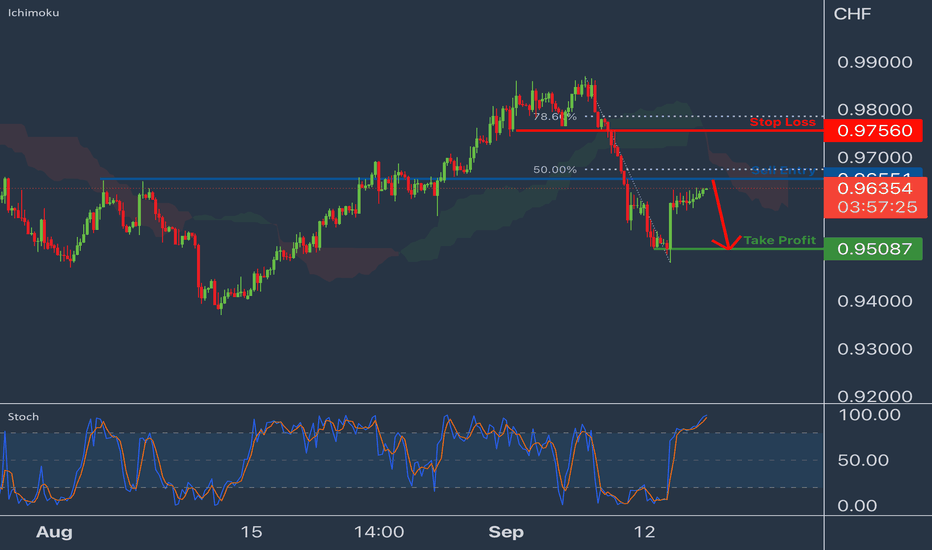The width and height of the screenshot is (932, 550).
Task: Click the current price tag 0.96354
Action: (874, 188)
